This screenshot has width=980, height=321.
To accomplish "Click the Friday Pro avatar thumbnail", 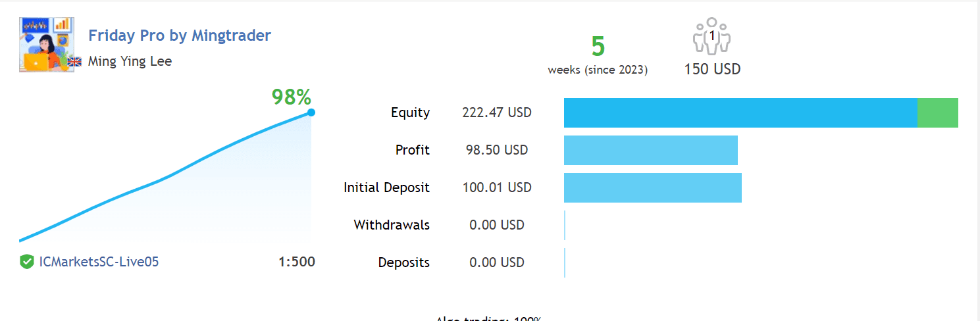I will point(46,45).
